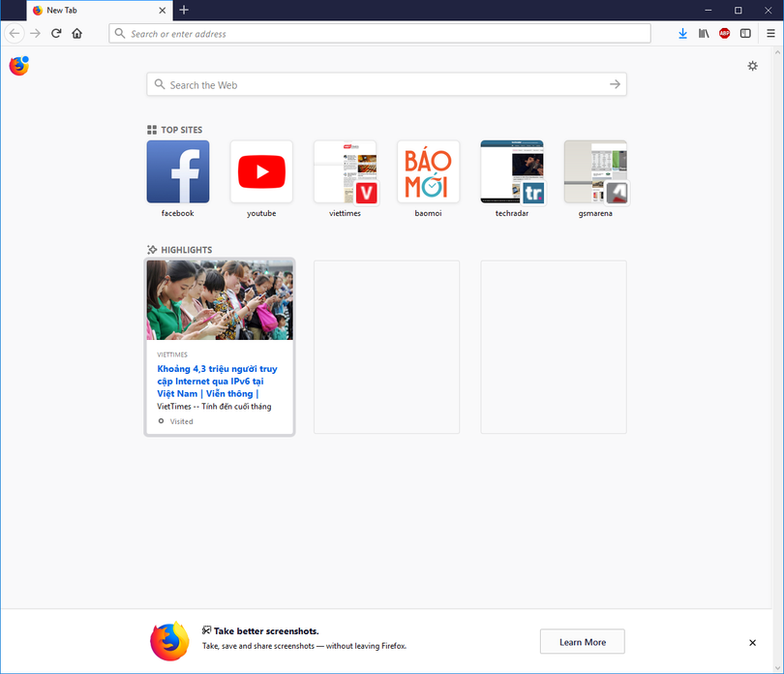Submit the web search with the arrow
784x674 pixels.
[x=615, y=84]
